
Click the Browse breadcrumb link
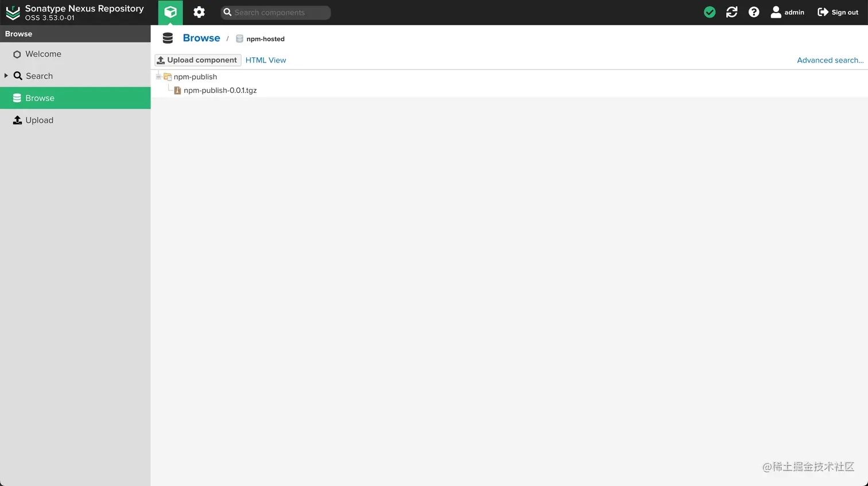(x=201, y=38)
